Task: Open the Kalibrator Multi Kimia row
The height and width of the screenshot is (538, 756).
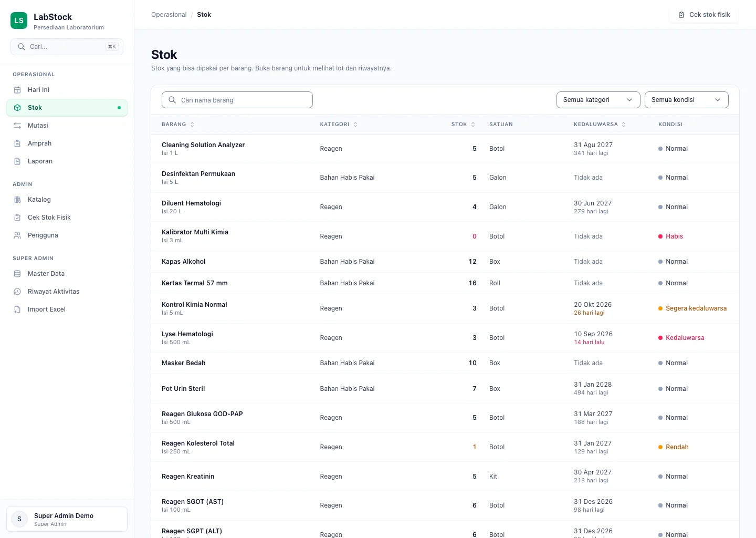Action: [x=445, y=236]
